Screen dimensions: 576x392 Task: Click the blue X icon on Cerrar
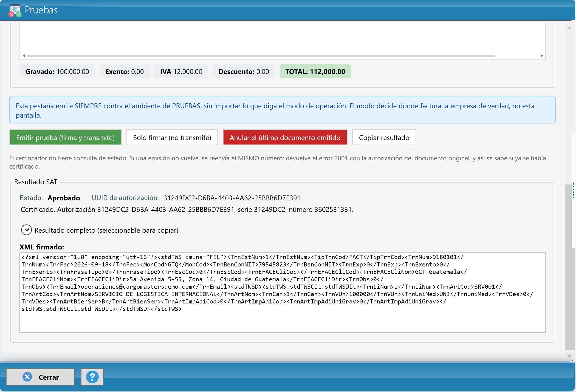(27, 377)
